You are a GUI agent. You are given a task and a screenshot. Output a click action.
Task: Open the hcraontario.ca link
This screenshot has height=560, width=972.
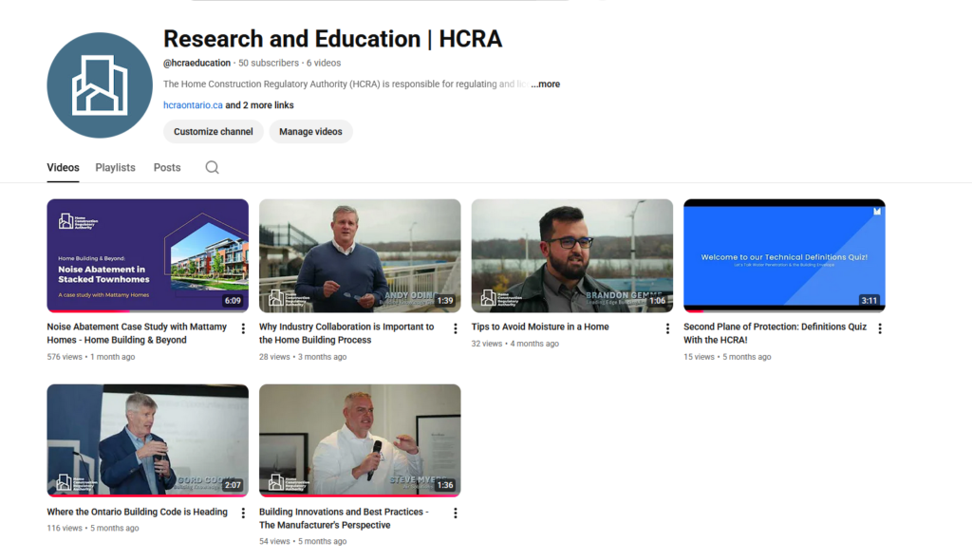(x=193, y=105)
